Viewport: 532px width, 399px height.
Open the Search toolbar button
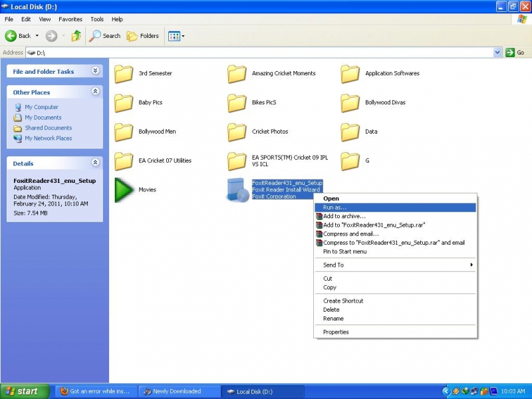(x=106, y=36)
